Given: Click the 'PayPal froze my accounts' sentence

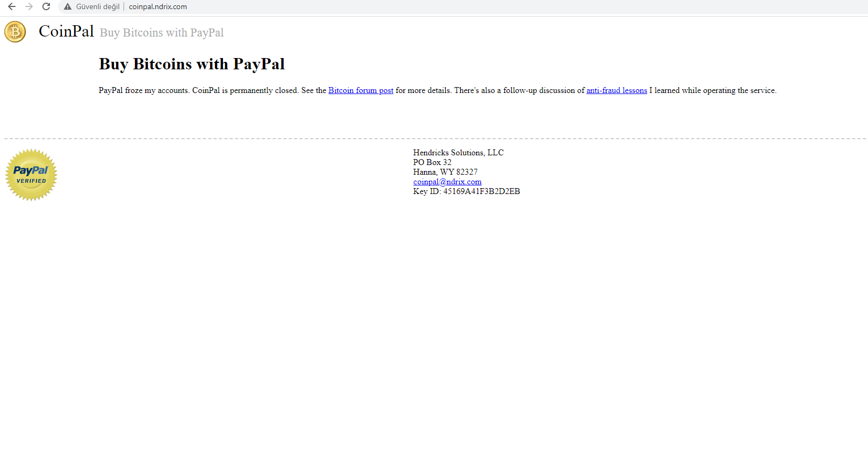Looking at the screenshot, I should point(144,90).
